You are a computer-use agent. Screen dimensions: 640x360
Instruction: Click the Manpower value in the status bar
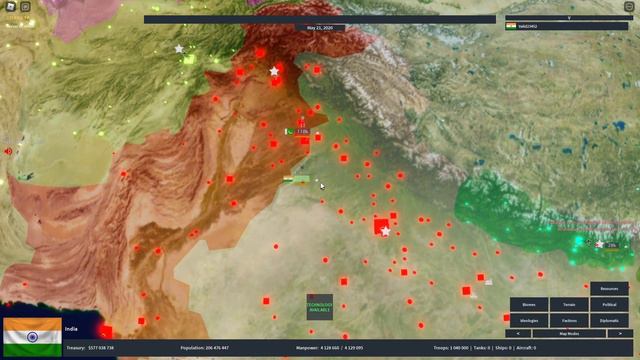(x=329, y=348)
